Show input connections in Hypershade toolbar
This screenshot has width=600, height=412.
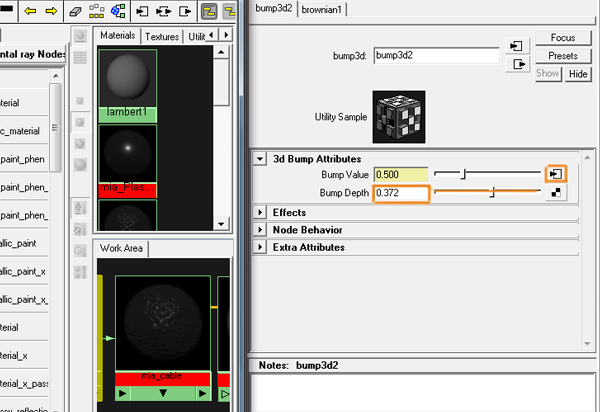(142, 11)
